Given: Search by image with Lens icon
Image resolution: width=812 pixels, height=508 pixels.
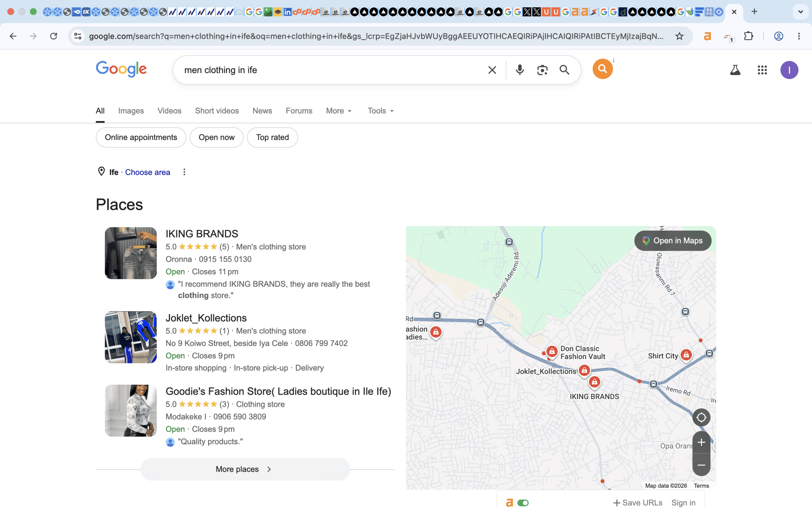Looking at the screenshot, I should [542, 70].
